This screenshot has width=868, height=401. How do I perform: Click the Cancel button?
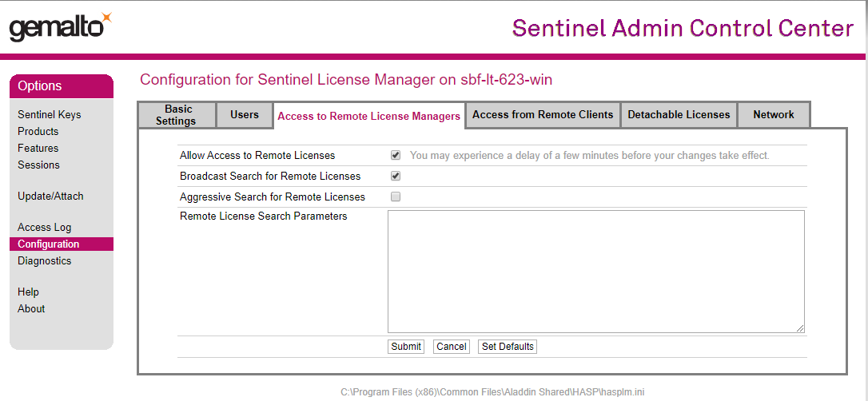coord(452,347)
